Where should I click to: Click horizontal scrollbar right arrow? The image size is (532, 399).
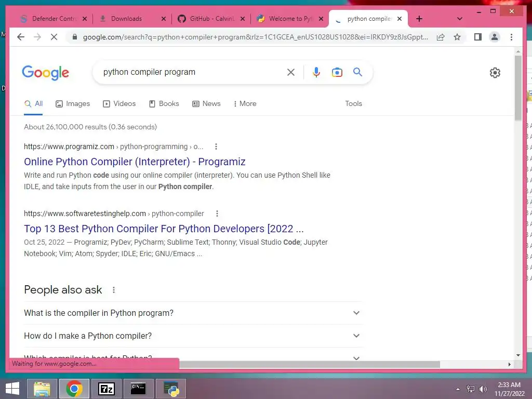509,364
